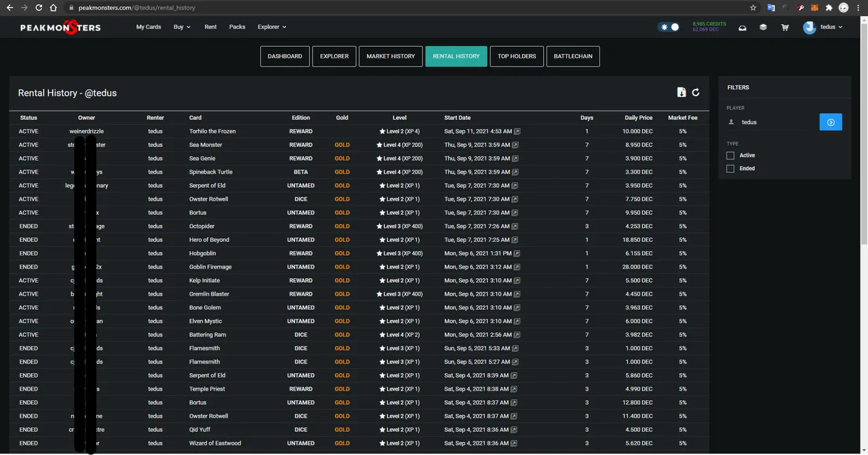868x455 pixels.
Task: Open transaction link icon for Spineback Turtle row
Action: coord(515,172)
